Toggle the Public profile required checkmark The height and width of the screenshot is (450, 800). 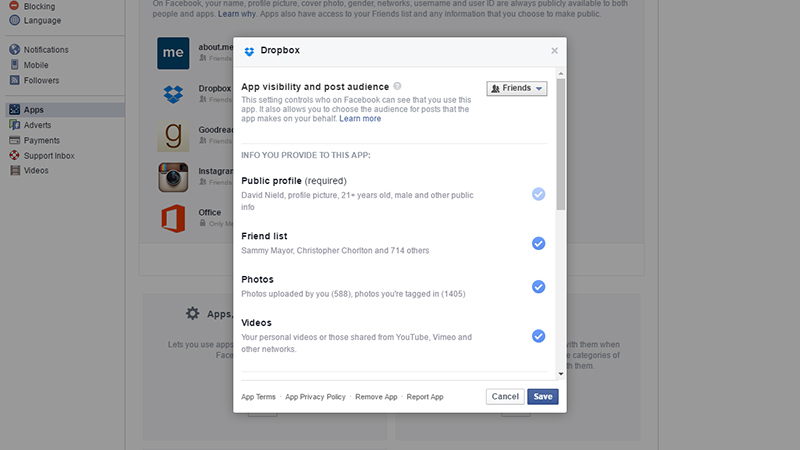click(538, 194)
